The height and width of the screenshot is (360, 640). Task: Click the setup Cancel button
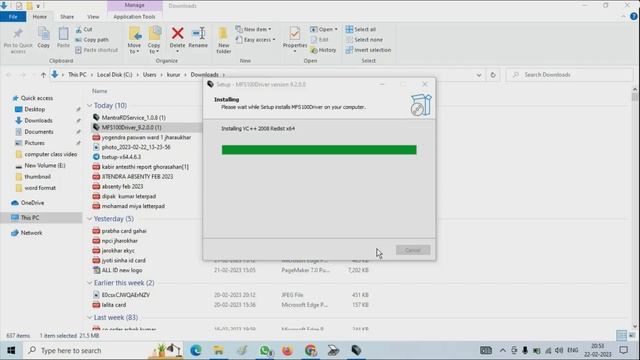tap(413, 250)
